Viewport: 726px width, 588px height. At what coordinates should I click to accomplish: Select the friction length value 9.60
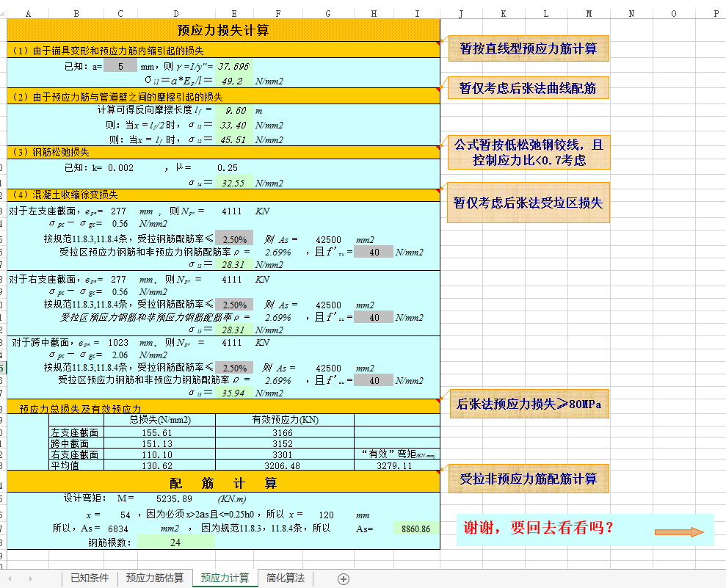[234, 111]
